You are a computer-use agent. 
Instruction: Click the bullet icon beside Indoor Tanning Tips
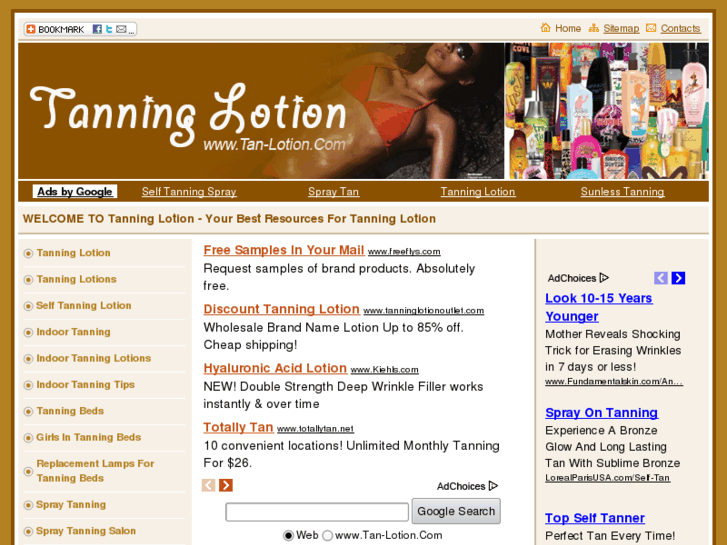28,385
